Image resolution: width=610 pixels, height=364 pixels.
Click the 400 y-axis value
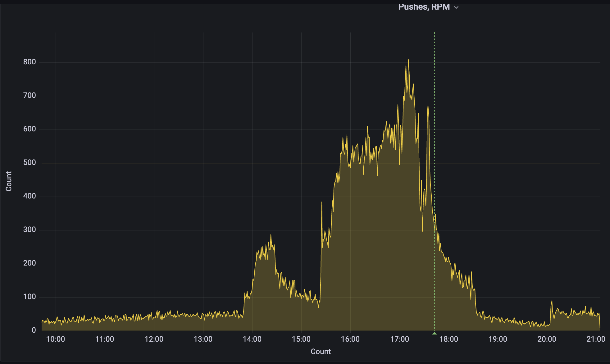coord(30,196)
